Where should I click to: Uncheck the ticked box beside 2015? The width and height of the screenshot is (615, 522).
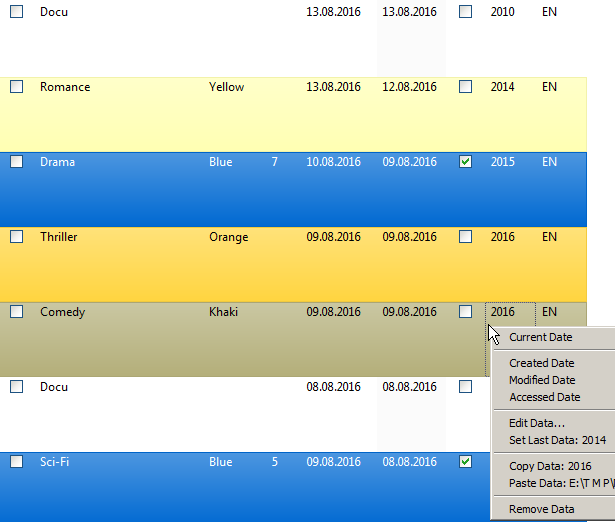465,162
